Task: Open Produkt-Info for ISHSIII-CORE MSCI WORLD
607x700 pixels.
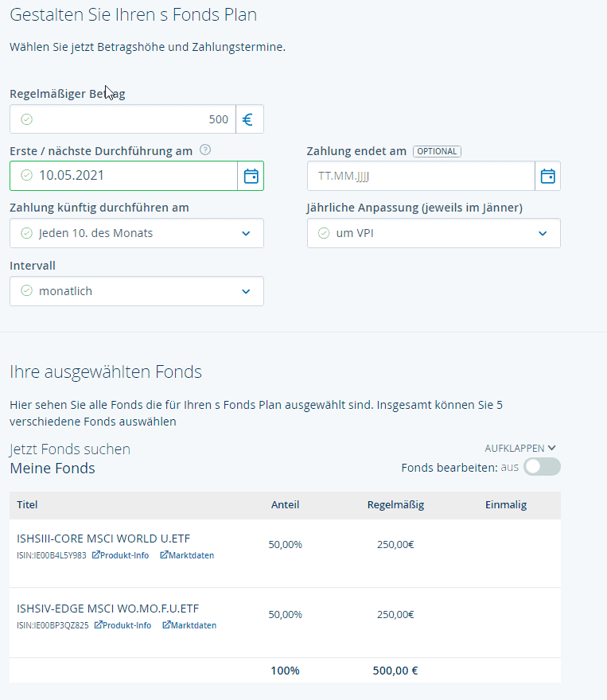Action: click(x=120, y=555)
